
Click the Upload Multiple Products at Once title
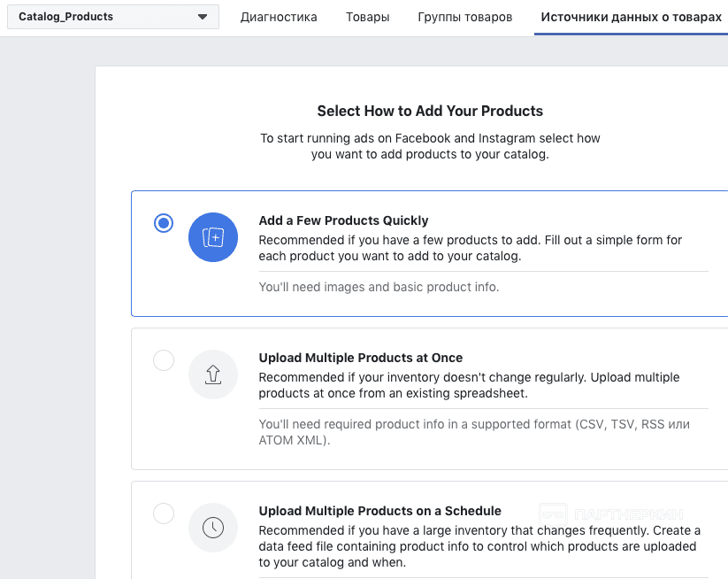pyautogui.click(x=360, y=358)
